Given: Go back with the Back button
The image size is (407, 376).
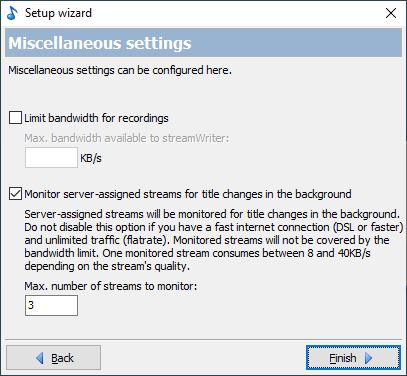Looking at the screenshot, I should pos(54,358).
